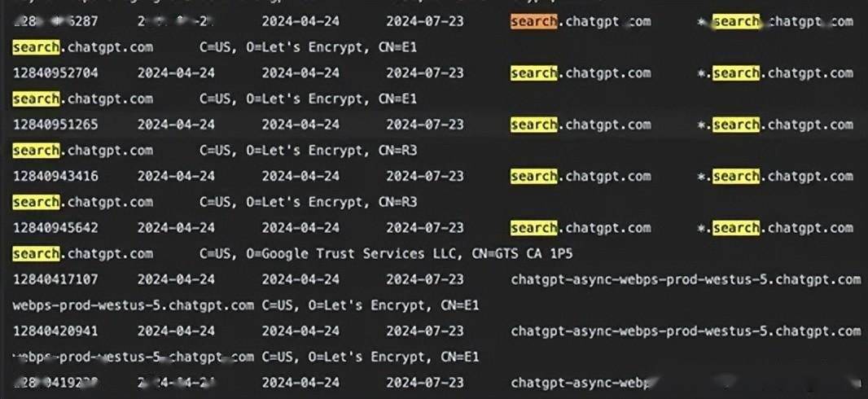868x399 pixels.
Task: Click the "Google Trust Services LLC" issuer text
Action: pyautogui.click(x=362, y=254)
